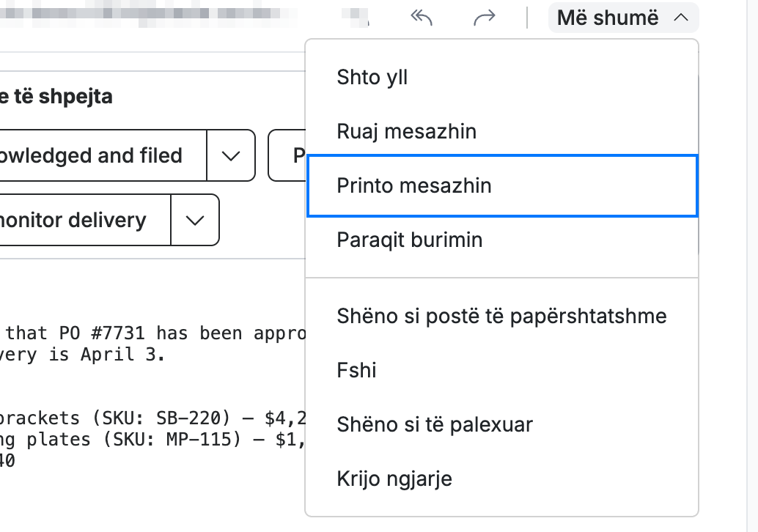Open Paraqit burimin from the menu
Screen dimensions: 758x532
click(x=501, y=240)
